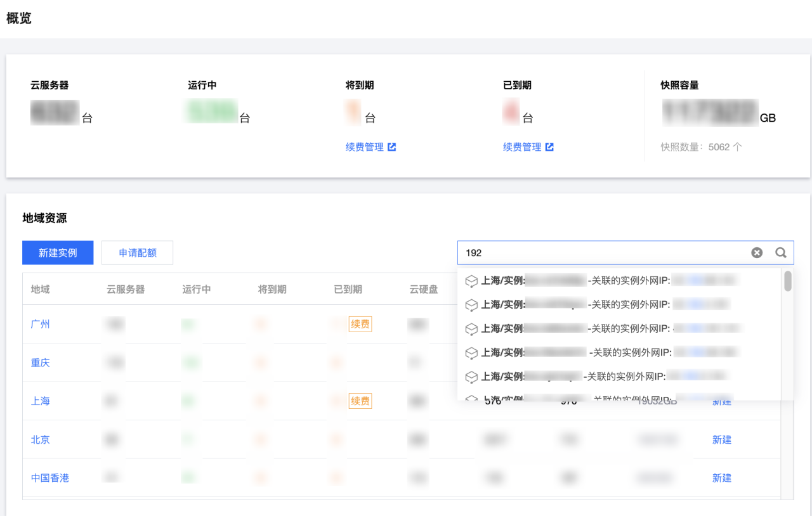Clear the search box using the X icon
This screenshot has width=812, height=516.
click(756, 252)
